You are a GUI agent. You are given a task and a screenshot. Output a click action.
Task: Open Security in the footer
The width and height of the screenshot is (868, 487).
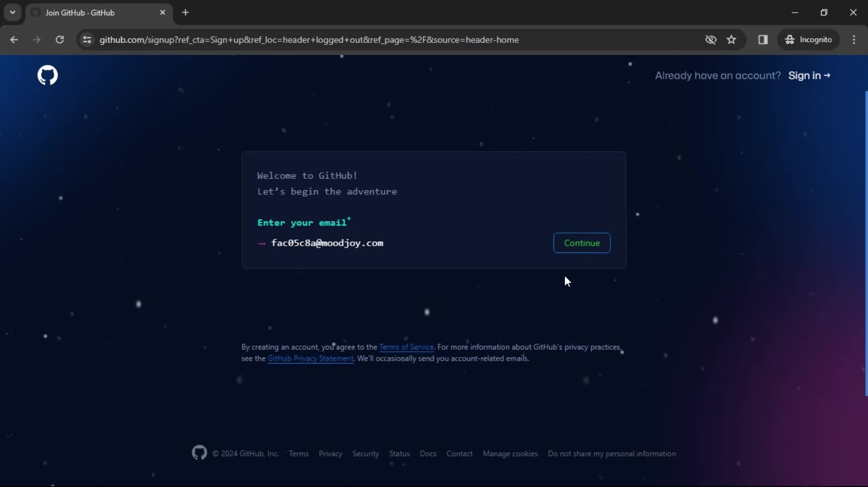[365, 454]
